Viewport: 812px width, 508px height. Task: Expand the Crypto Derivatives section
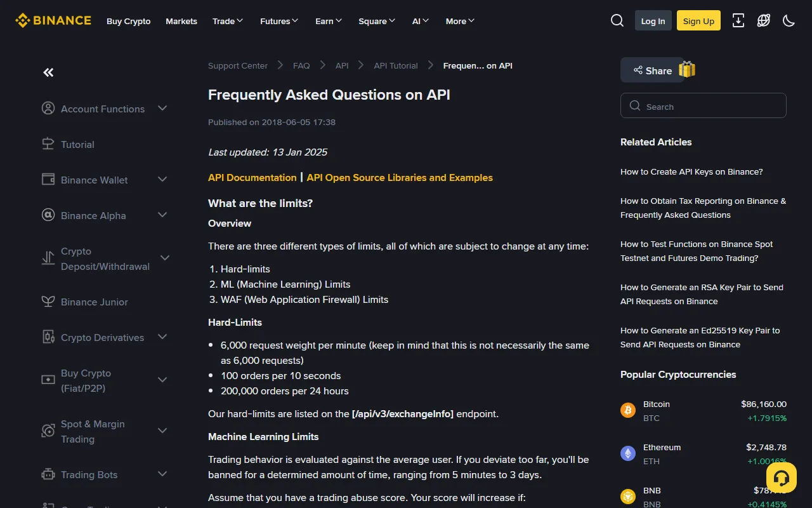(162, 337)
